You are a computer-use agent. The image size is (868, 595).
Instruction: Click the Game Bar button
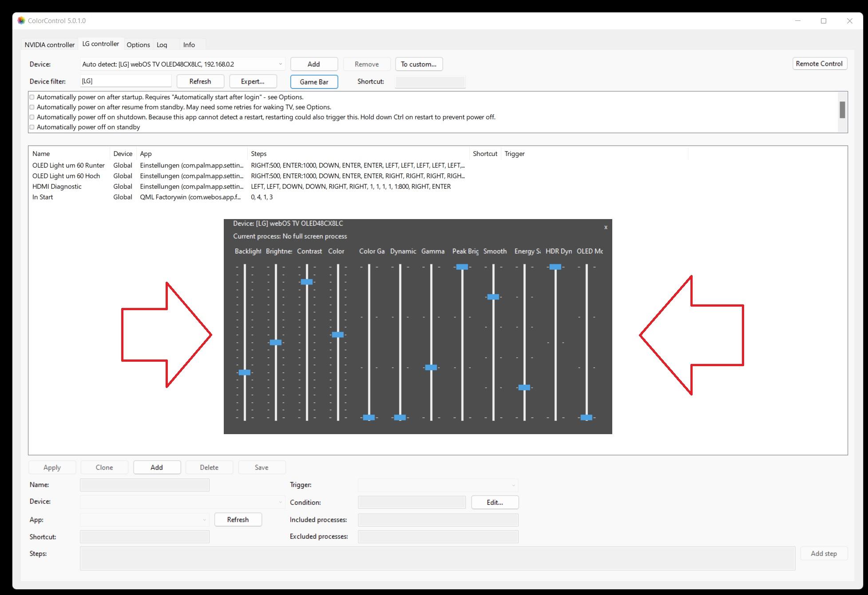click(314, 82)
